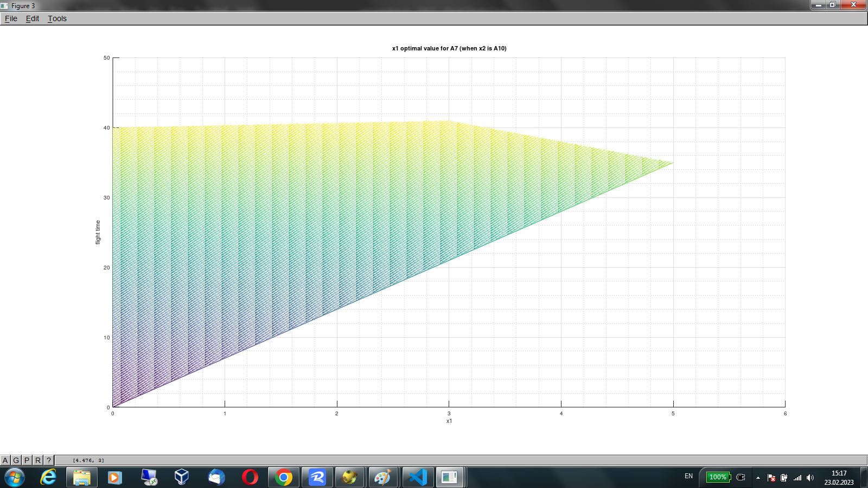
Task: Click the y-axis tick label 50
Action: coord(107,58)
